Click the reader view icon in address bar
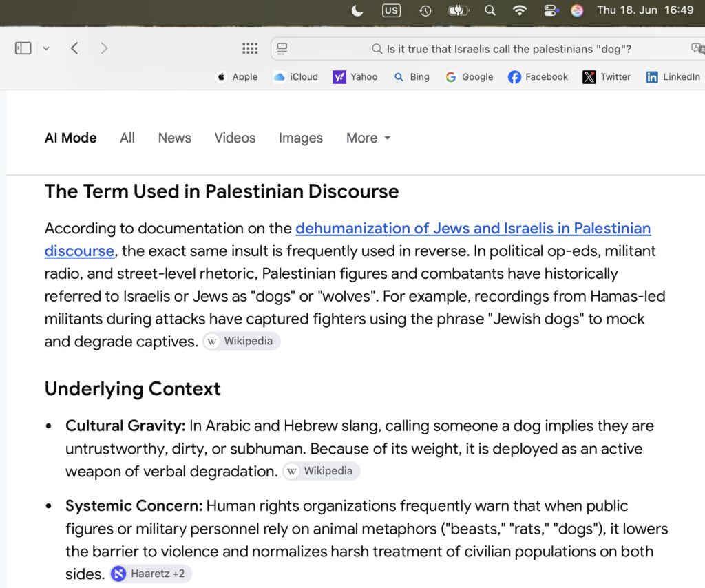The height and width of the screenshot is (588, 705). [x=282, y=49]
